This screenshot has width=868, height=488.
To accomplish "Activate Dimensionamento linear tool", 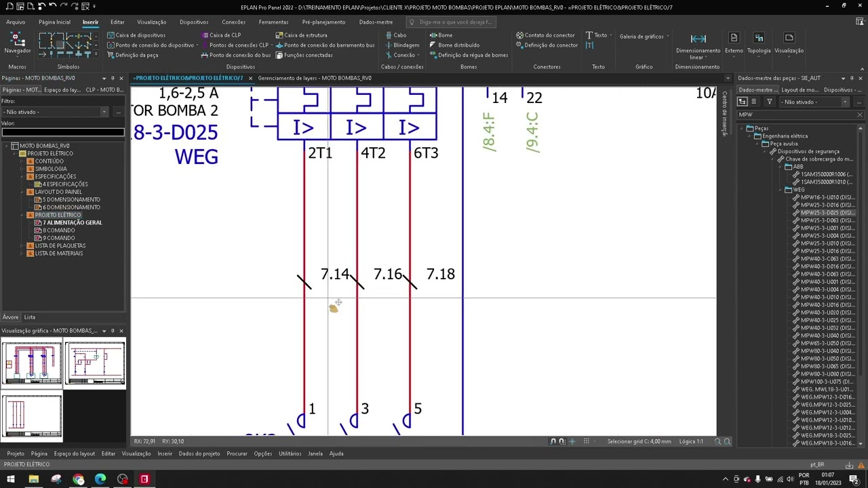I will [698, 45].
